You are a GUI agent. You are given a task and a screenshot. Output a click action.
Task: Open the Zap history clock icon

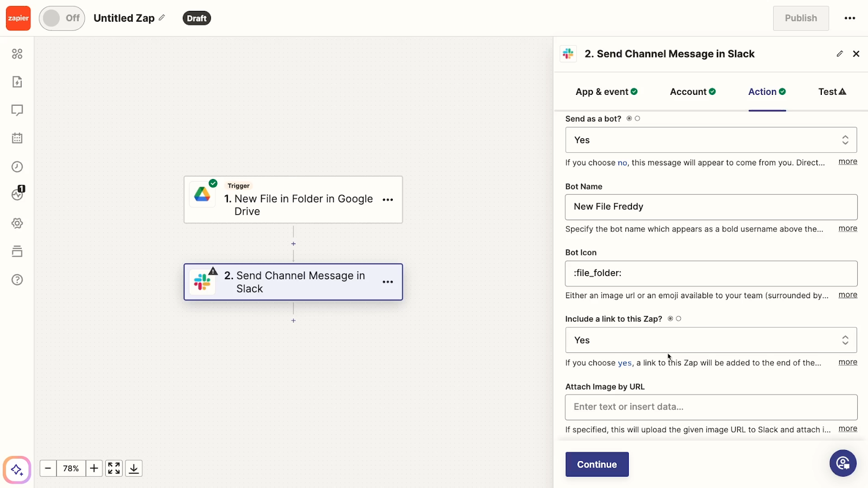click(17, 166)
